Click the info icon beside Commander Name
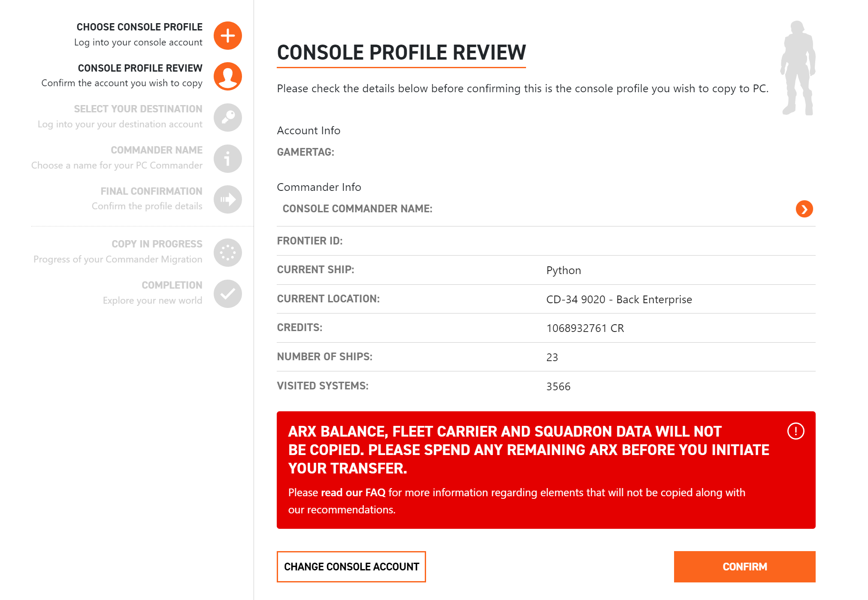This screenshot has width=868, height=600. [x=228, y=159]
